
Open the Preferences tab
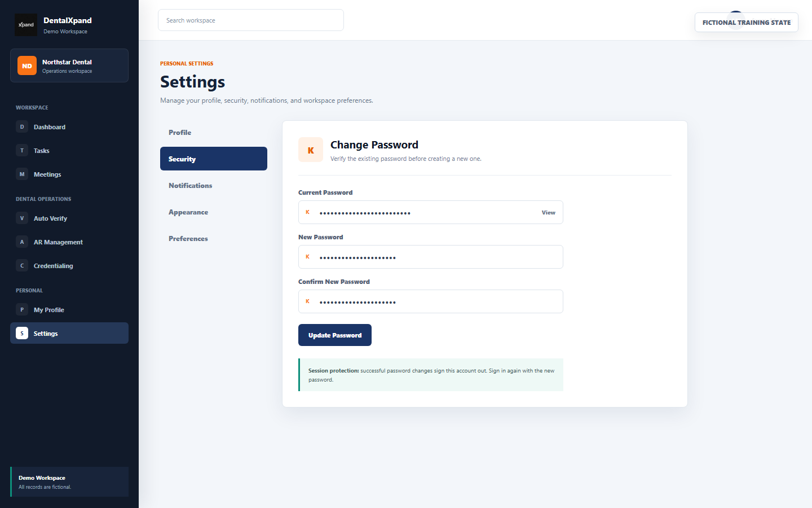click(x=214, y=239)
